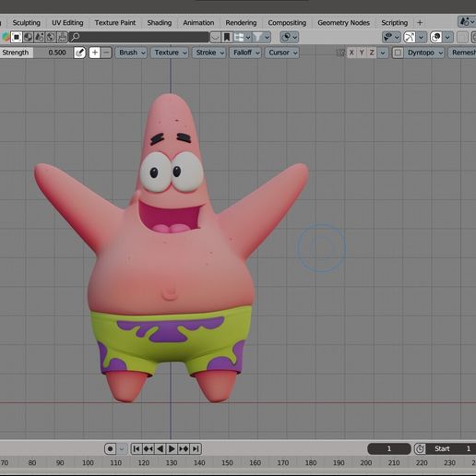Switch to the Scripting workspace tab
The width and height of the screenshot is (476, 476).
(394, 23)
